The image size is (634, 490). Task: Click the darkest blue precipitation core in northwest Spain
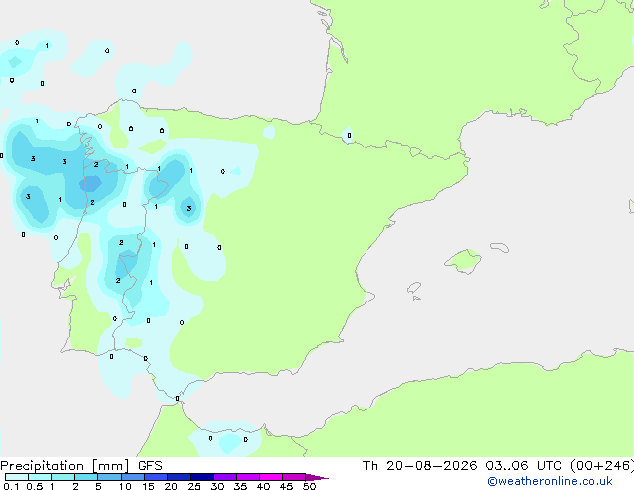tap(90, 184)
